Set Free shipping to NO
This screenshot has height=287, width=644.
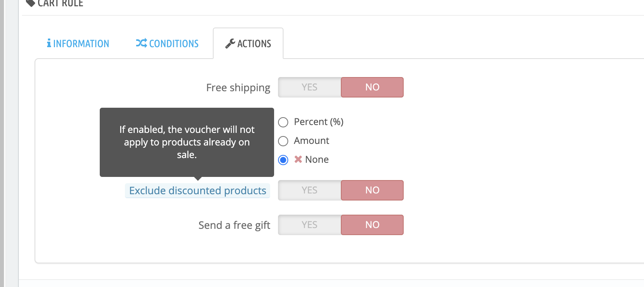coord(372,87)
